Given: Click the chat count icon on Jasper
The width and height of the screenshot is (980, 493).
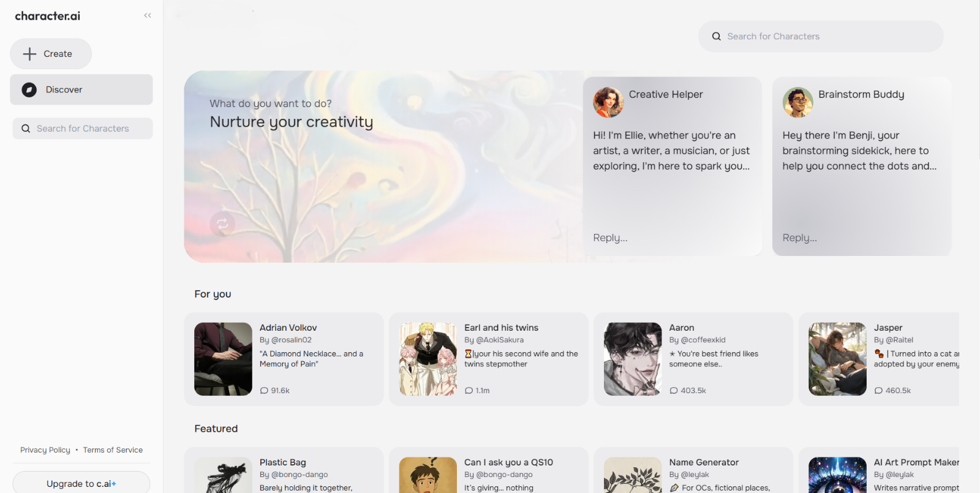Looking at the screenshot, I should pyautogui.click(x=878, y=391).
